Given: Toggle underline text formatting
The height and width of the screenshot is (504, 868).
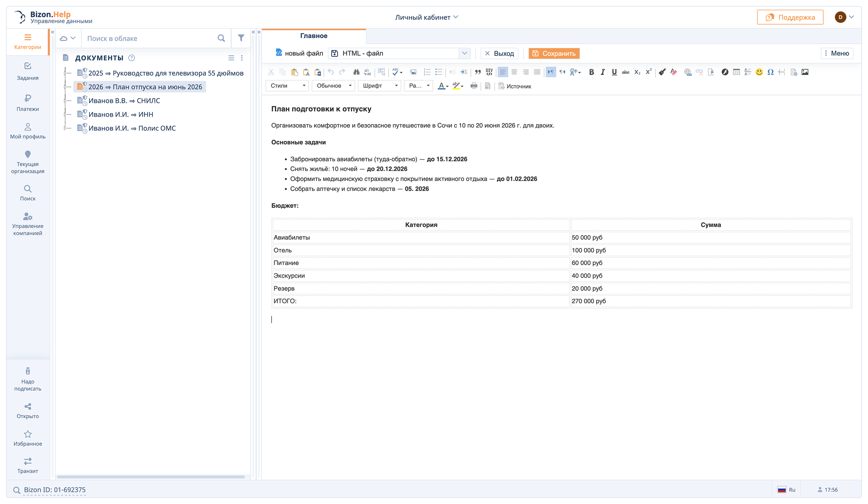Looking at the screenshot, I should pyautogui.click(x=614, y=72).
